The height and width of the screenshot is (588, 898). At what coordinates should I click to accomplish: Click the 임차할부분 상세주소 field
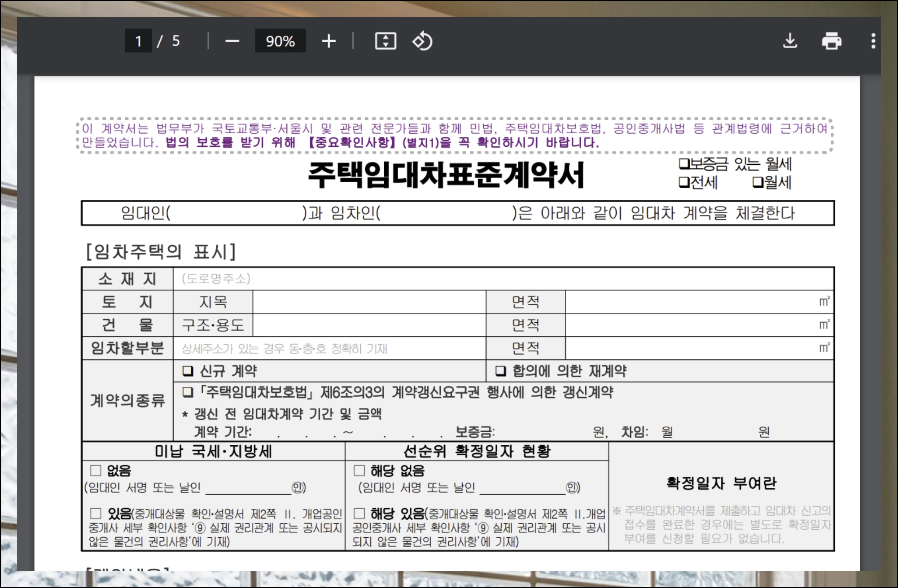[x=329, y=348]
